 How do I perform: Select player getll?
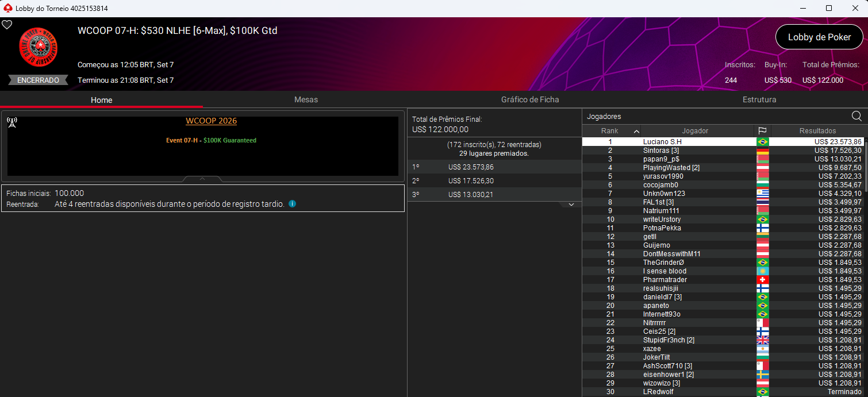(x=723, y=237)
